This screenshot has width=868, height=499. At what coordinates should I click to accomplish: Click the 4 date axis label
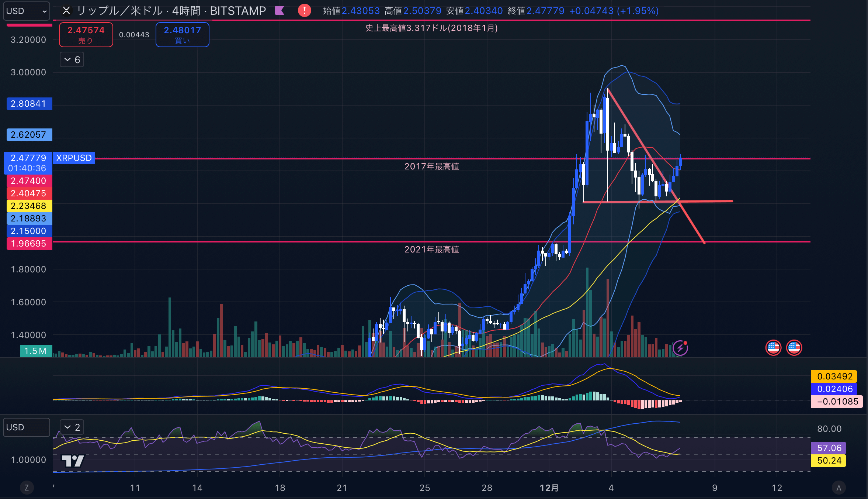611,488
